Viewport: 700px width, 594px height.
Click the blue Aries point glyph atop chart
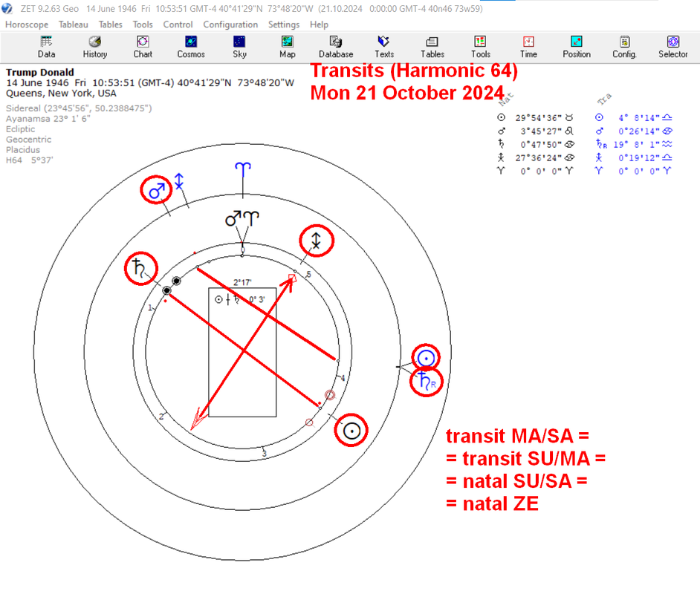click(243, 169)
